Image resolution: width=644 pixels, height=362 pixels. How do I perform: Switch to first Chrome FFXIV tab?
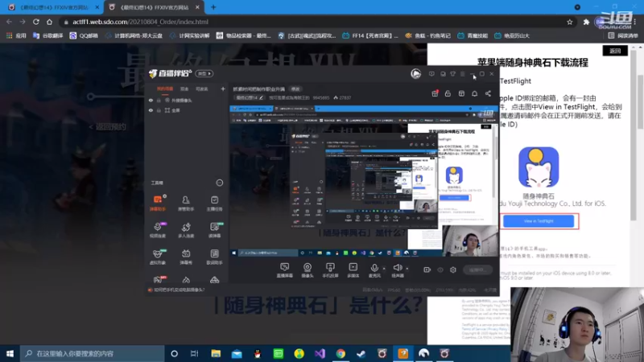54,7
